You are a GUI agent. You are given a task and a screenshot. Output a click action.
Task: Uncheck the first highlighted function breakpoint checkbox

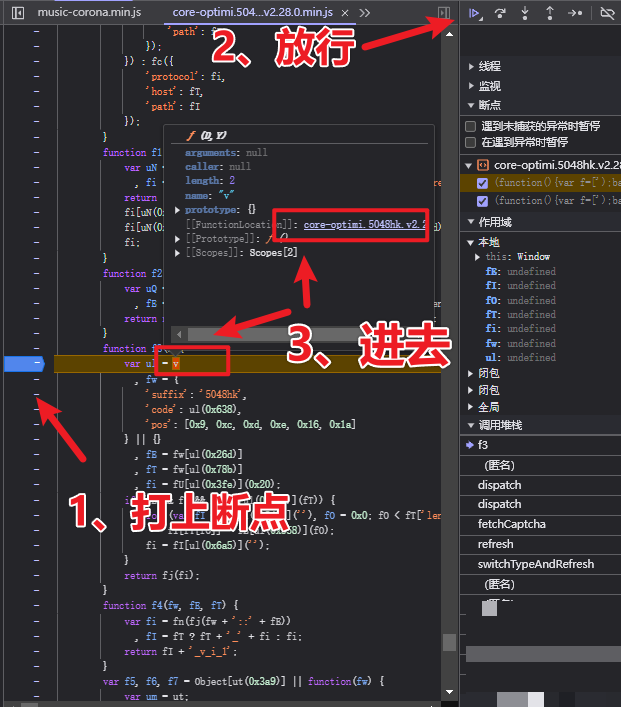[x=483, y=183]
